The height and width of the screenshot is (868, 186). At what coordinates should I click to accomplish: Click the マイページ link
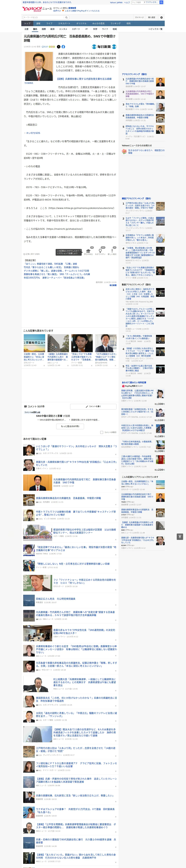[x=139, y=18]
